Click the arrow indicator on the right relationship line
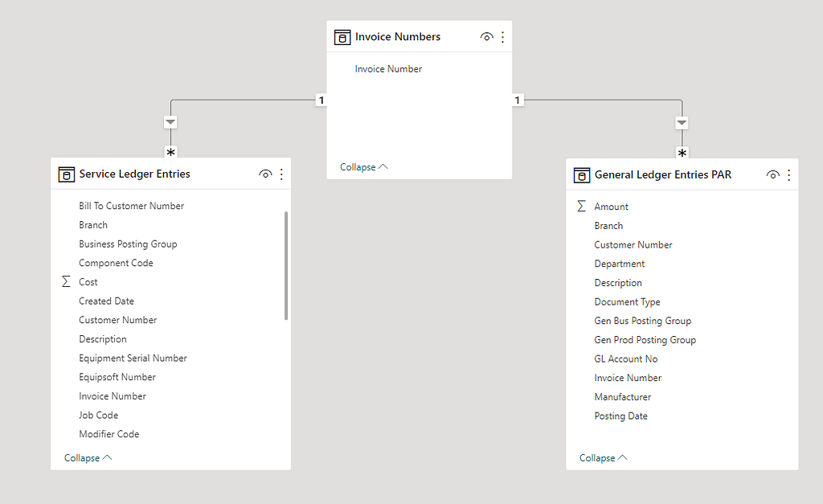 click(682, 122)
